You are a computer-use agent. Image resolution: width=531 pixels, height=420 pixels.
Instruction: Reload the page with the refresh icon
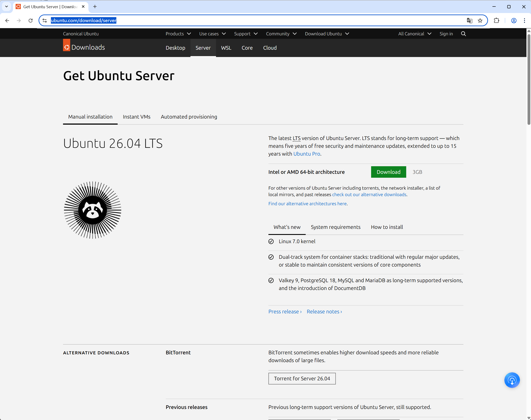point(31,21)
